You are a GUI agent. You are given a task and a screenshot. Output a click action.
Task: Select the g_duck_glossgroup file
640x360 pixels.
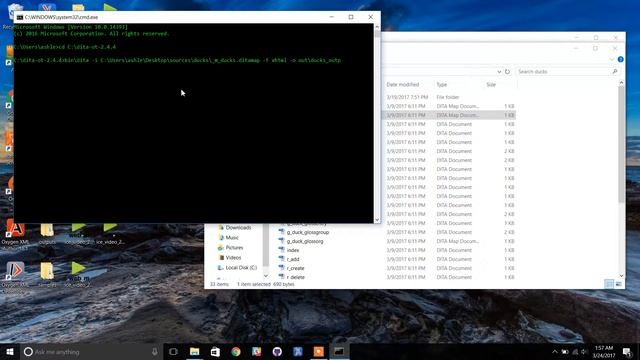coord(304,232)
